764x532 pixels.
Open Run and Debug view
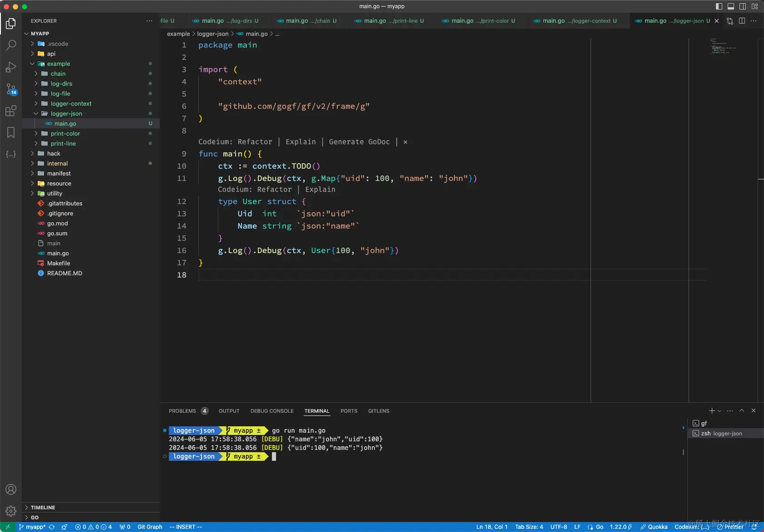coord(11,67)
